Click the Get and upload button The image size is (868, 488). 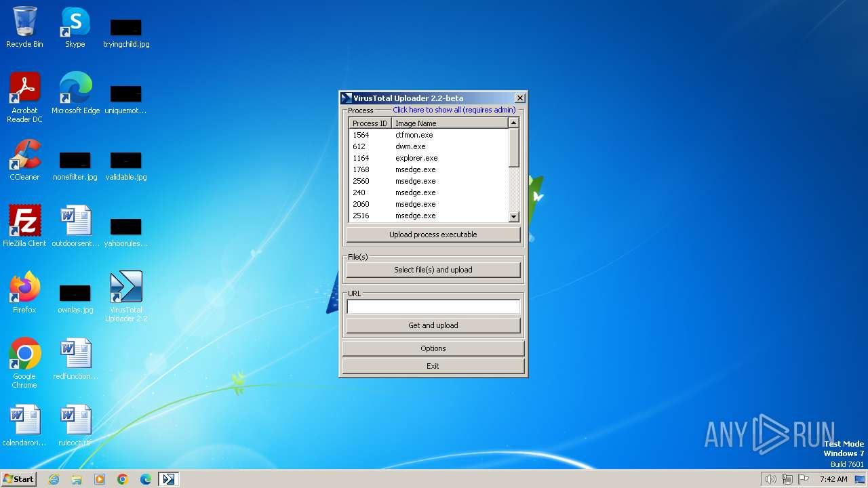coord(433,325)
